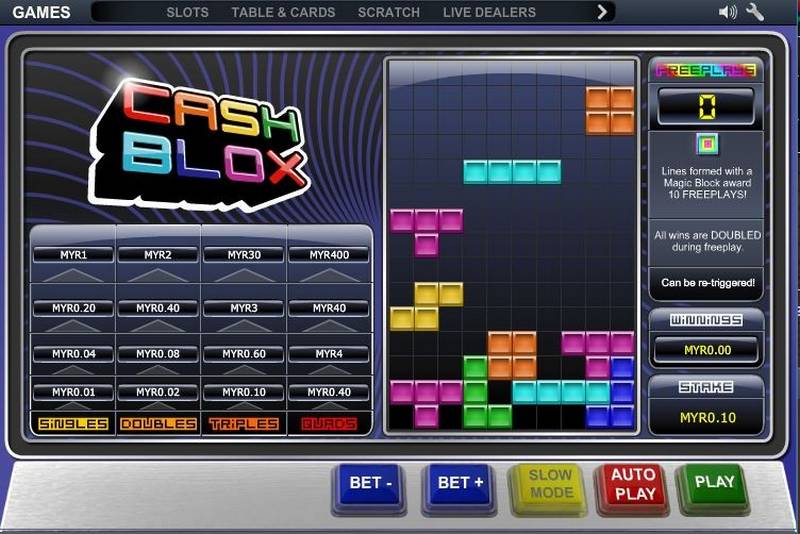This screenshot has height=534, width=800.
Task: Click the MYR3 prize cell
Action: click(244, 308)
